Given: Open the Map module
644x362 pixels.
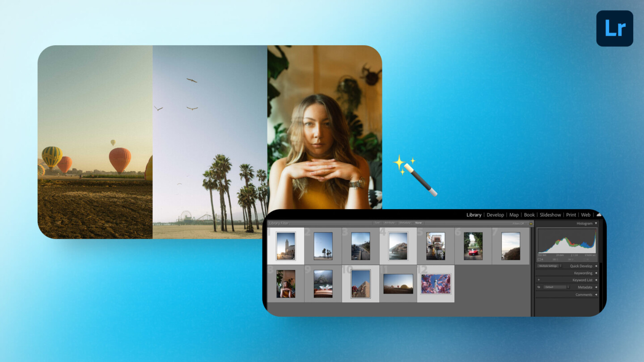Looking at the screenshot, I should (514, 215).
